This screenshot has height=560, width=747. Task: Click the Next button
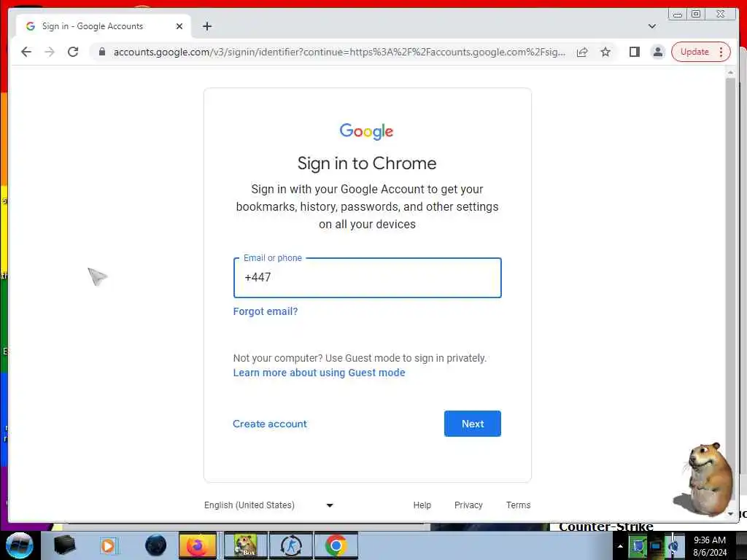(x=472, y=424)
